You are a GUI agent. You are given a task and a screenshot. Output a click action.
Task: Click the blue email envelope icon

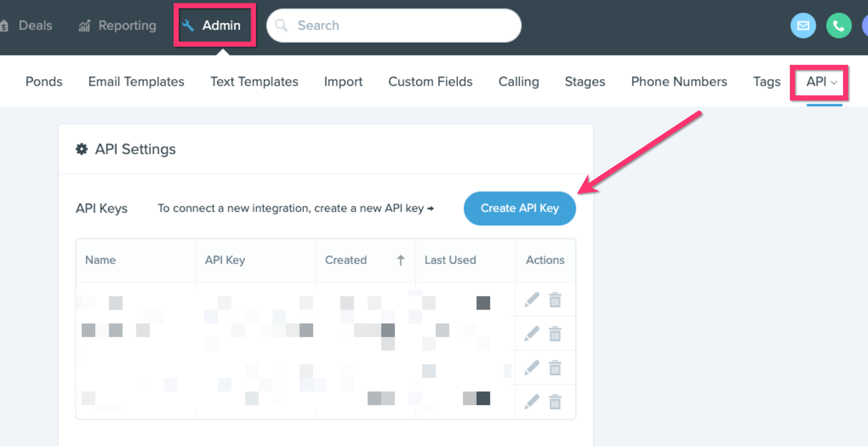(x=803, y=26)
